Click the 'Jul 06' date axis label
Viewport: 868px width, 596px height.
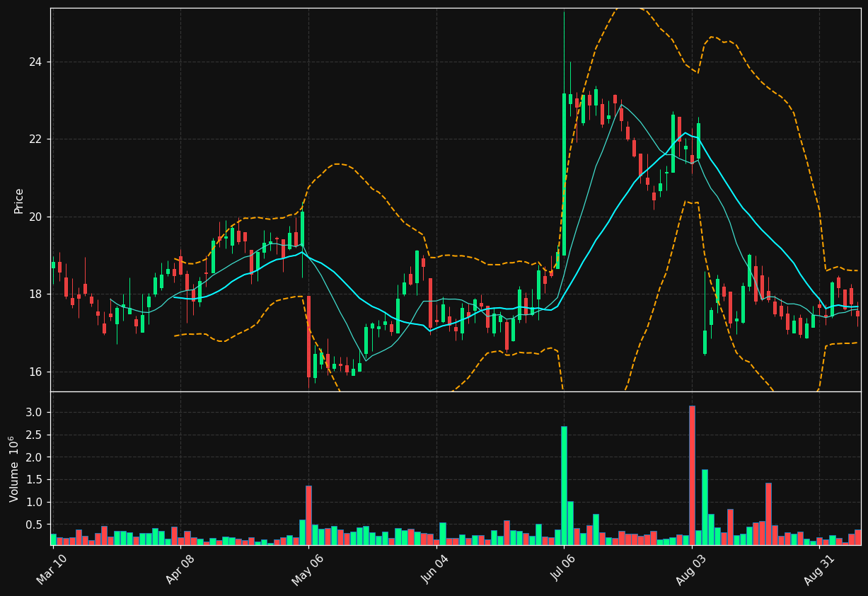click(x=563, y=569)
